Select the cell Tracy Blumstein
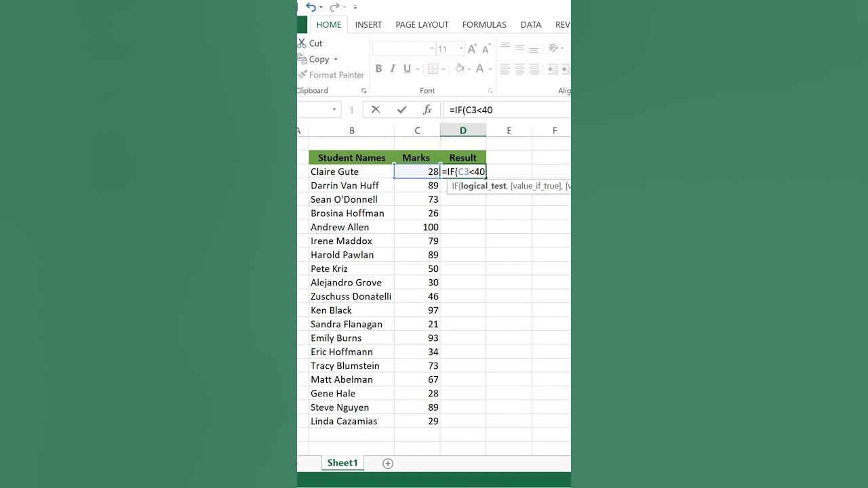868x488 pixels. tap(351, 365)
